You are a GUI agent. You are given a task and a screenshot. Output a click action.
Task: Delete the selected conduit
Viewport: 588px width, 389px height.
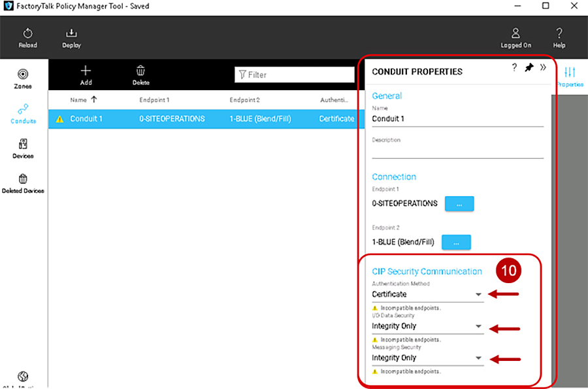[140, 75]
